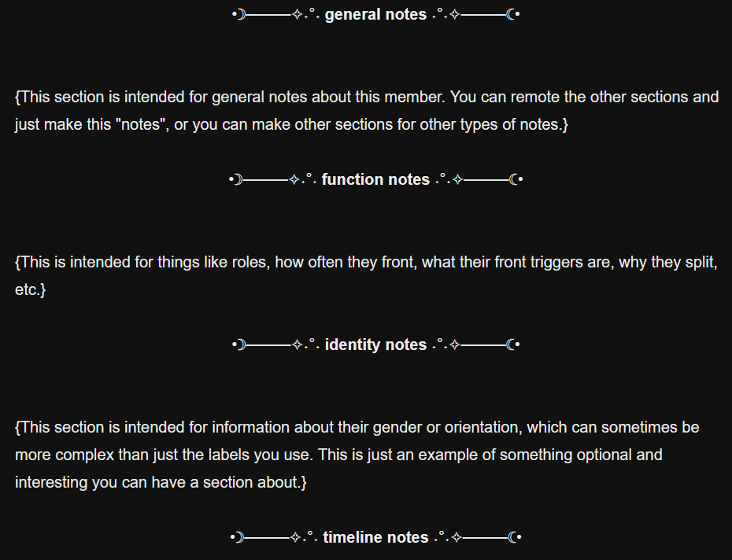The height and width of the screenshot is (560, 732).
Task: Click the sparkle star left of "identity notes"
Action: 296,344
